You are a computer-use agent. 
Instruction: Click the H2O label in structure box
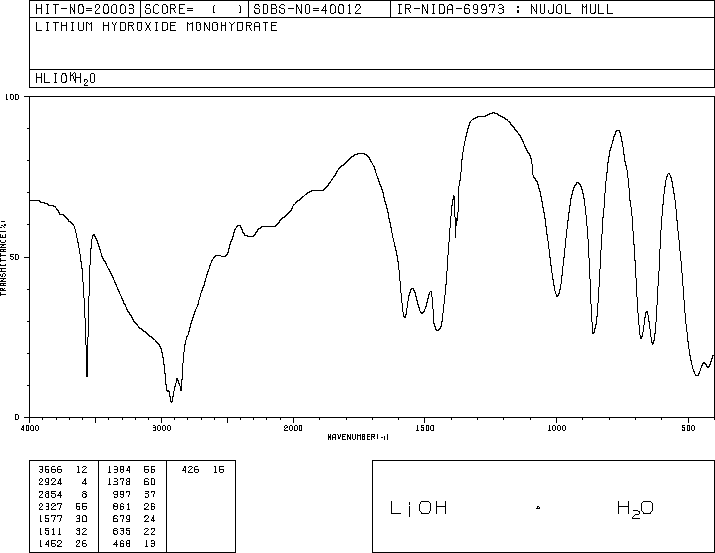tap(635, 508)
